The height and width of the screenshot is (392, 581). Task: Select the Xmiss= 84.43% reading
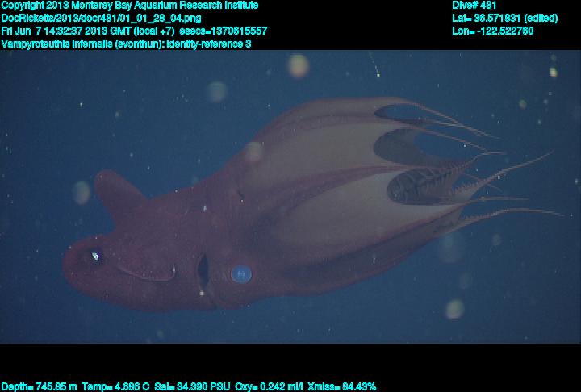coord(341,386)
